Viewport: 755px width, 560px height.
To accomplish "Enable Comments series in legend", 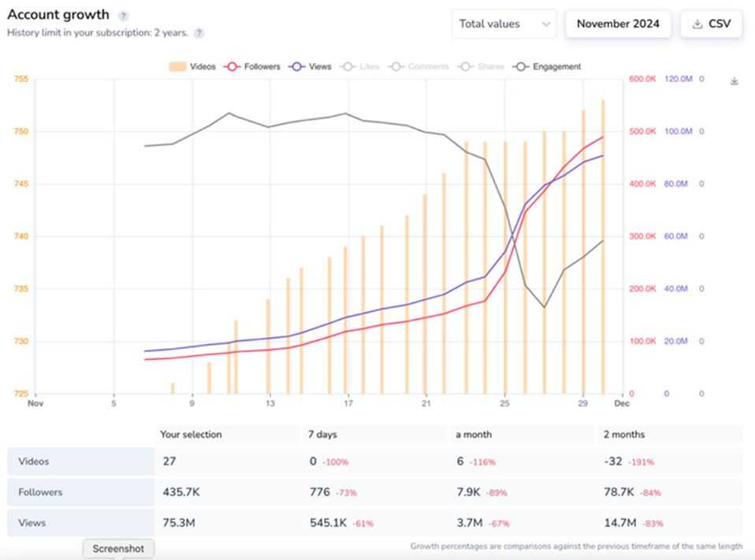I will (x=418, y=67).
